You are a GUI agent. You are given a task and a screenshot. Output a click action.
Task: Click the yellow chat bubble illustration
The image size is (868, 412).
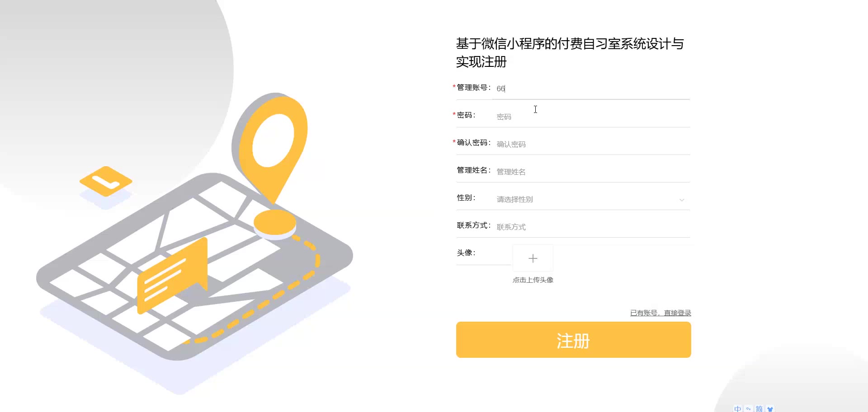click(172, 276)
